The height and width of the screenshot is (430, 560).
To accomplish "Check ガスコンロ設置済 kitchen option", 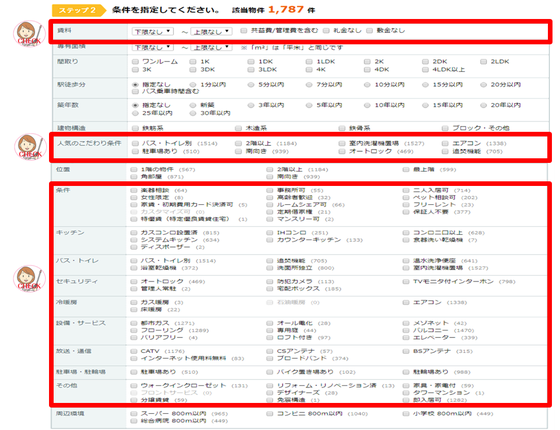I will (134, 233).
